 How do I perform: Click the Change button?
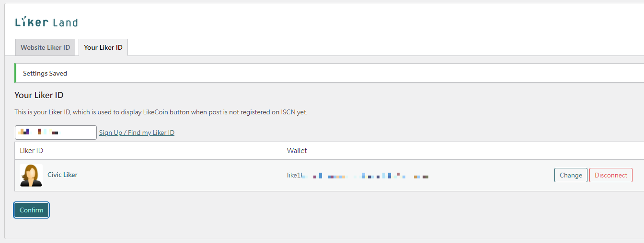571,175
